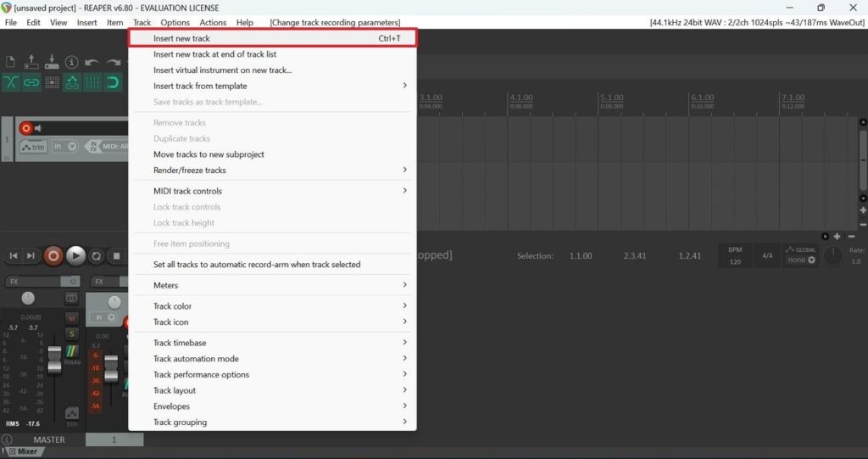Toggle snap magnet toolbar icon
The image size is (868, 459).
tap(113, 82)
